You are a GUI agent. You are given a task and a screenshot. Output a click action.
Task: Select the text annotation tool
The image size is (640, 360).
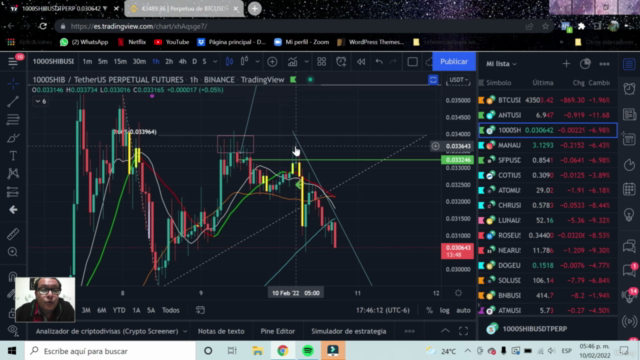point(13,156)
